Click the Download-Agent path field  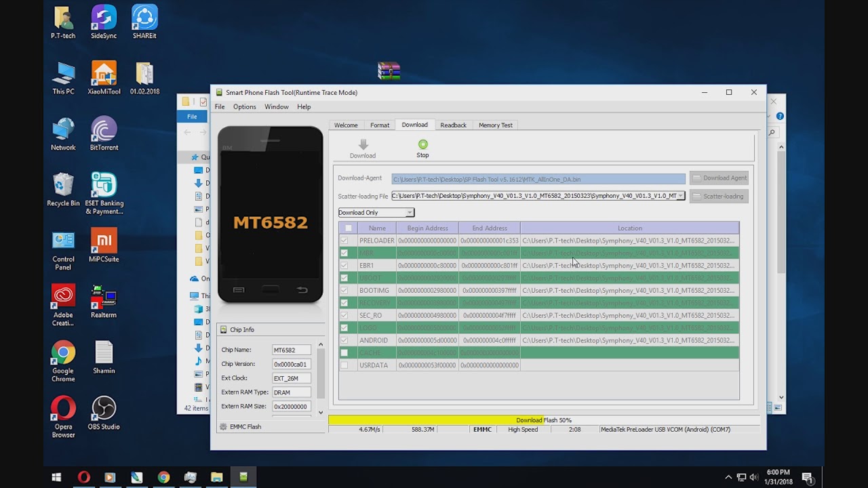coord(538,179)
